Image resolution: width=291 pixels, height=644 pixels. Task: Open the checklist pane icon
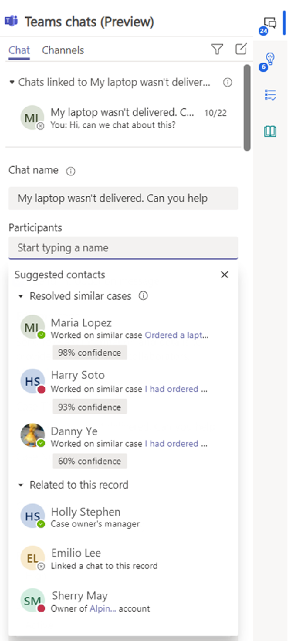click(x=270, y=95)
